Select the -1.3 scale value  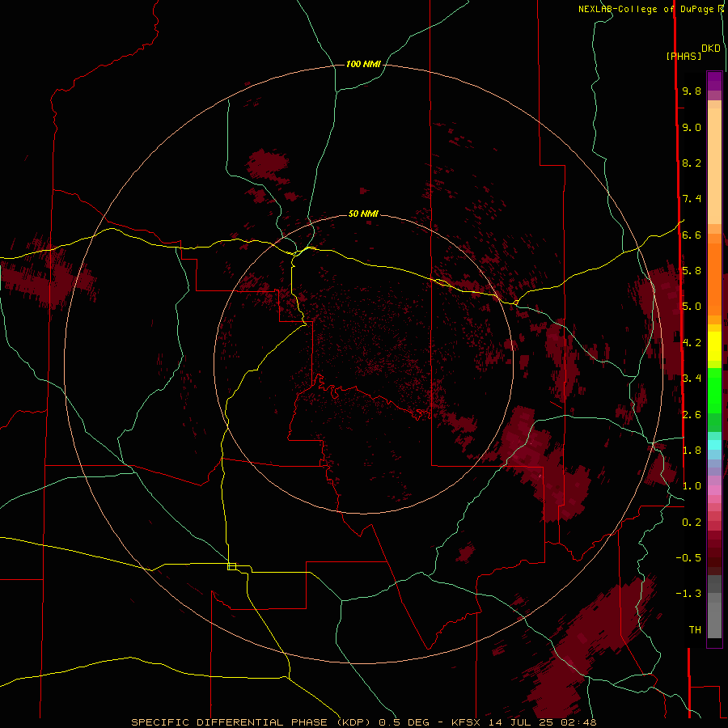(x=688, y=594)
